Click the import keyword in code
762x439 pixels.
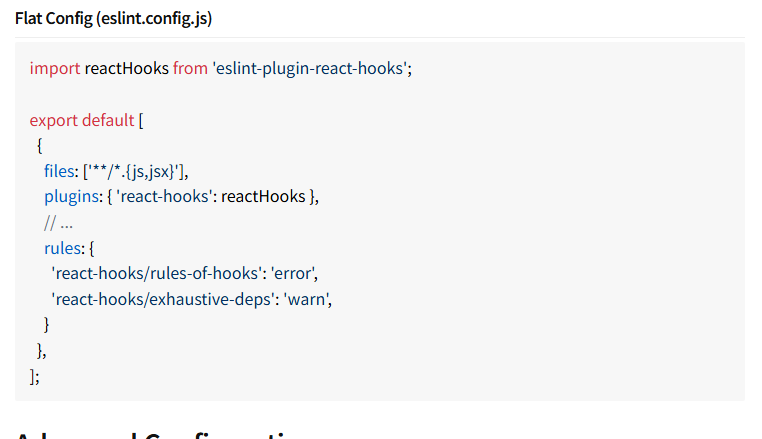[x=55, y=68]
